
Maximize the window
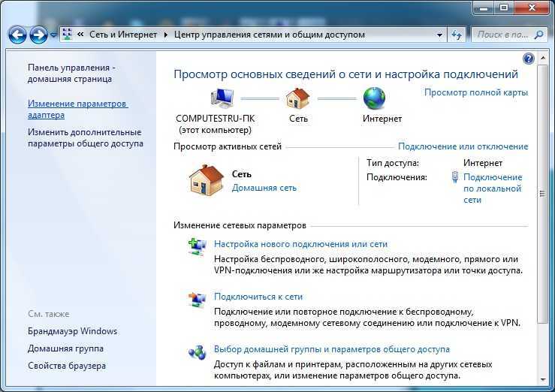(504, 8)
